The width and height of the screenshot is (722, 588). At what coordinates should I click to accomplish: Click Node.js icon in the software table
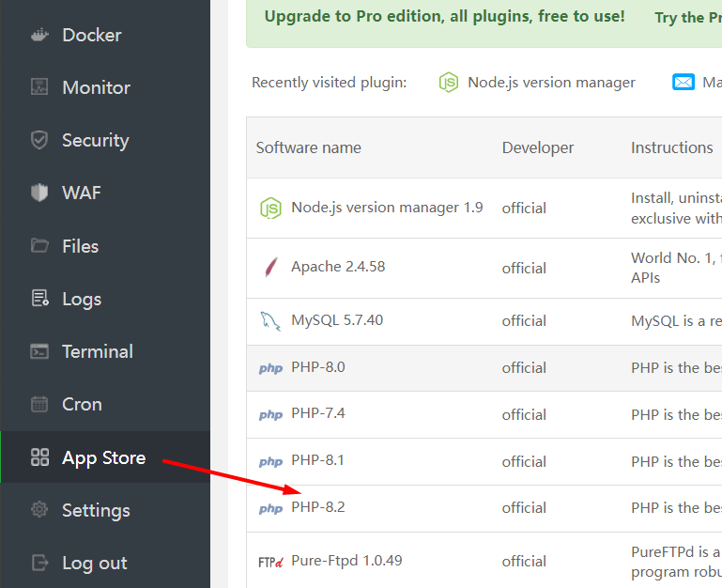(270, 208)
